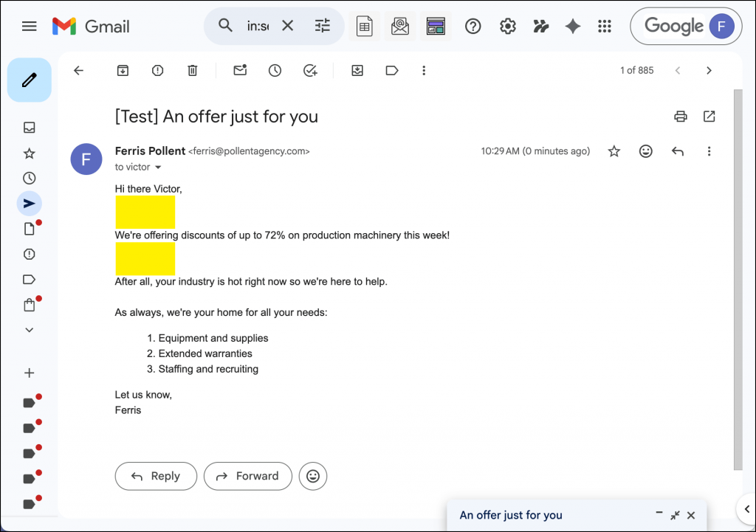This screenshot has width=756, height=532.
Task: Click the Gmail logo
Action: pos(91,26)
